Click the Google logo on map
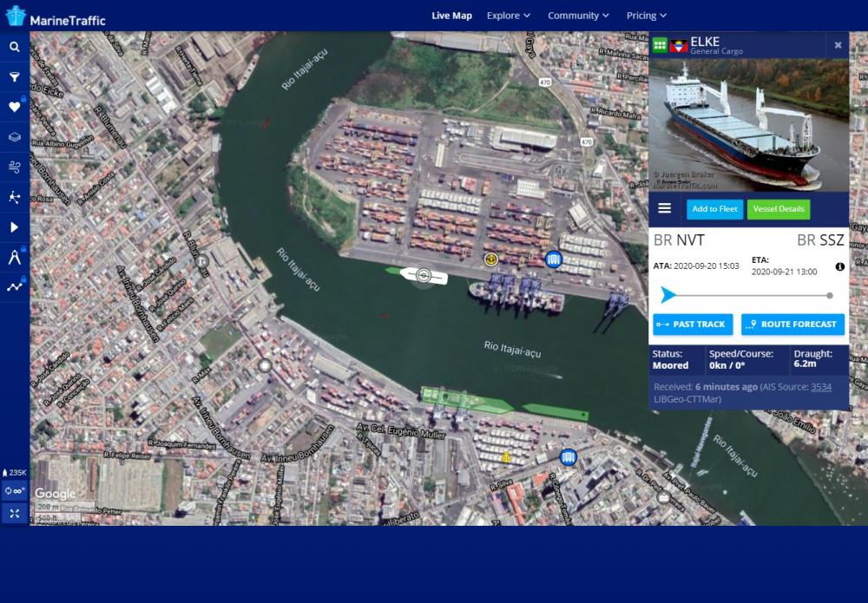 (55, 493)
